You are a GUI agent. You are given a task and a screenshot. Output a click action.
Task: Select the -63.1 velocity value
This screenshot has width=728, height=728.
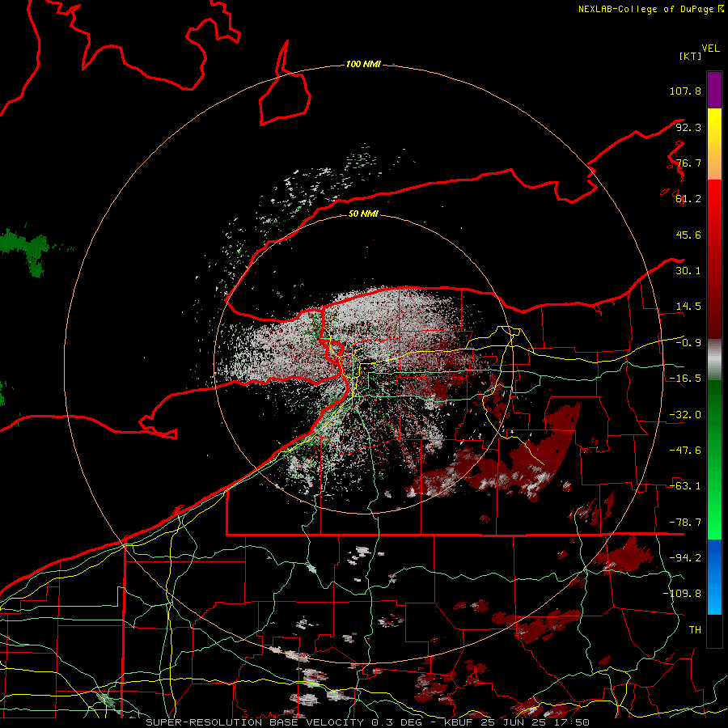click(685, 486)
